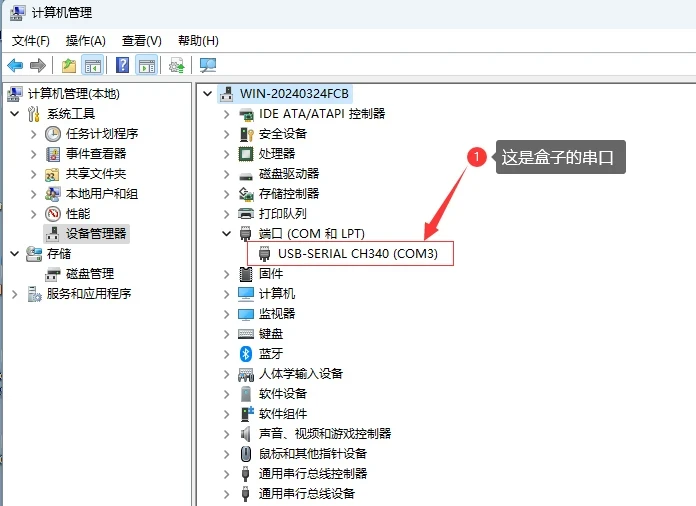Image resolution: width=696 pixels, height=506 pixels.
Task: Select the 存储控制器 label text
Action: pos(289,194)
